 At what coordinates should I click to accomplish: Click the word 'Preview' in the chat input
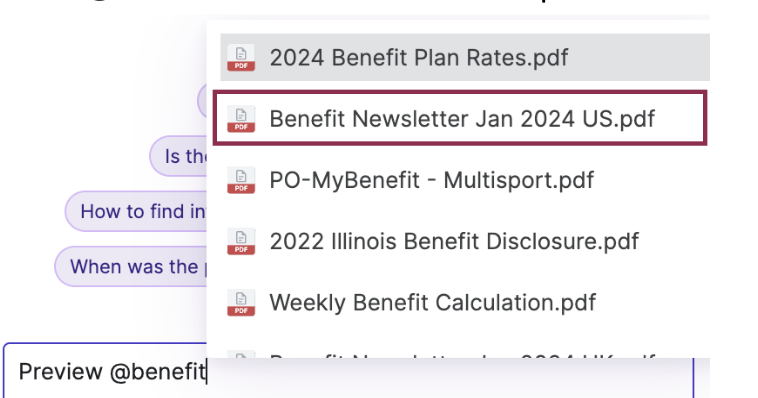click(60, 372)
